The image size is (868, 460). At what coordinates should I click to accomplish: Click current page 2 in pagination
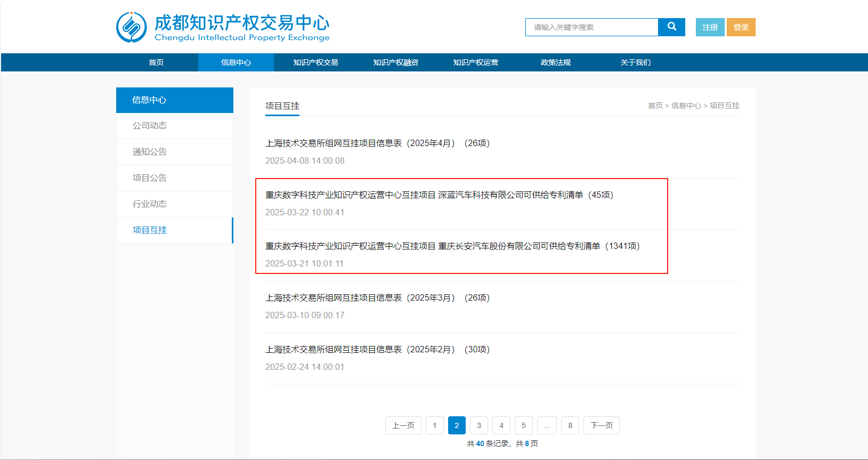pyautogui.click(x=457, y=425)
